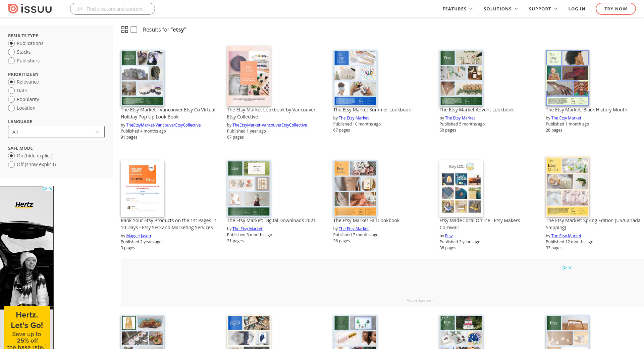Click the search magnifier icon
Screen dimensions: 644x349
click(x=79, y=9)
